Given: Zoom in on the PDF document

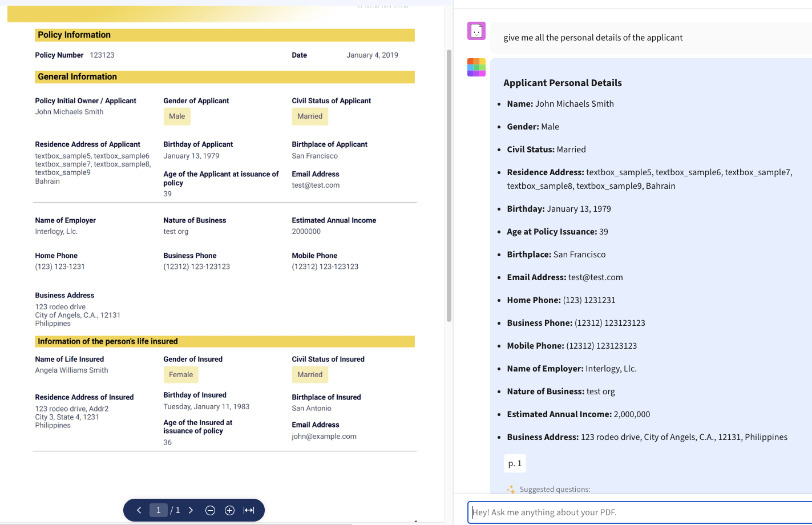Looking at the screenshot, I should tap(229, 510).
